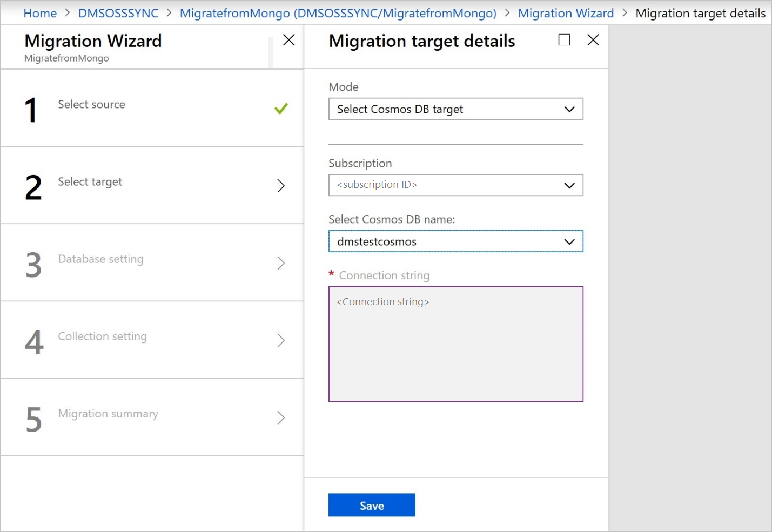The height and width of the screenshot is (532, 772).
Task: Go to Migration Wizard breadcrumb link
Action: (566, 13)
